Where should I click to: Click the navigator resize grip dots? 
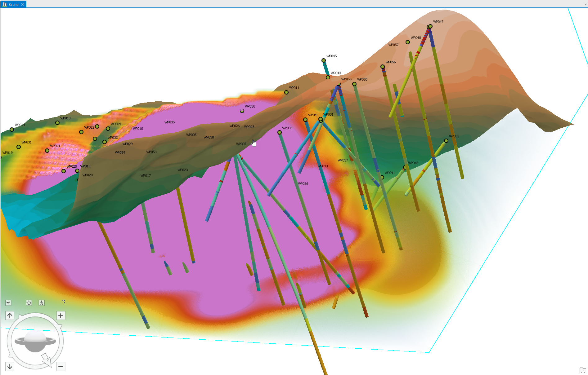click(64, 301)
